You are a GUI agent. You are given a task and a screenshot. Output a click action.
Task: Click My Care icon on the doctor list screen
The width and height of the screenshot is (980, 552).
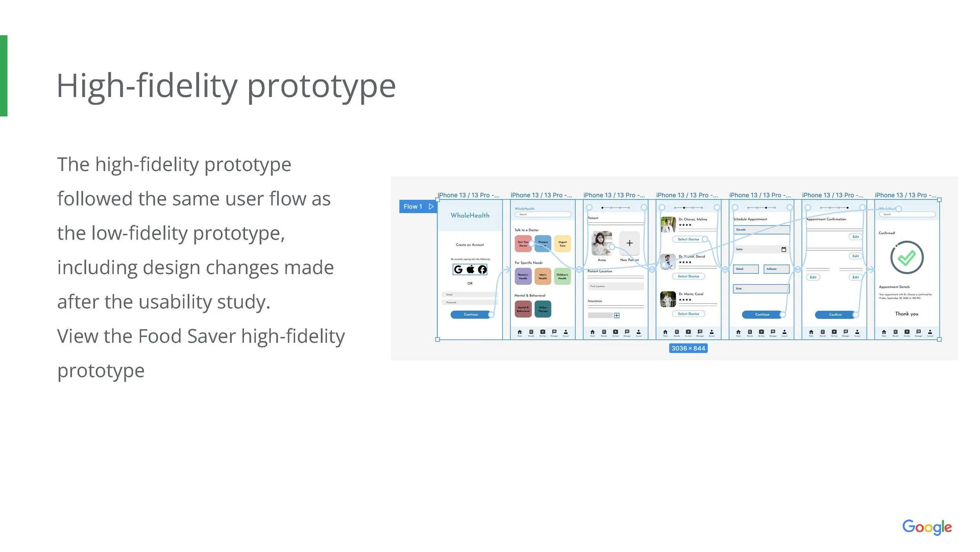pyautogui.click(x=688, y=332)
